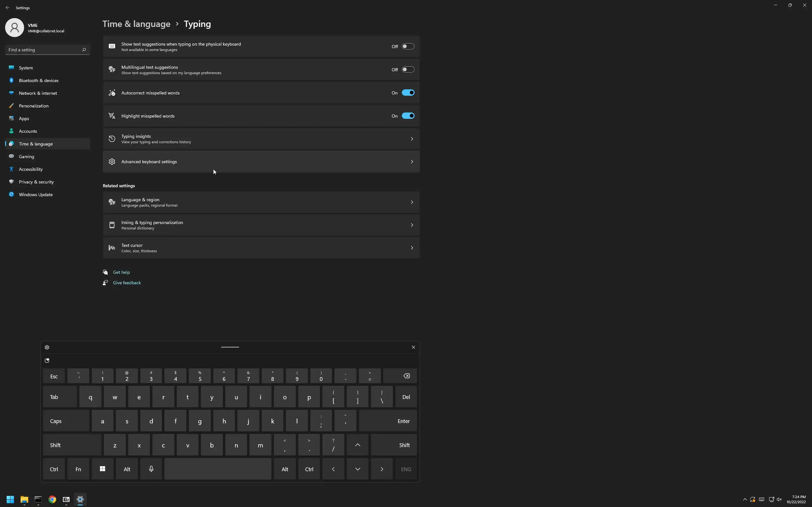Turn off Highlight misspelled words

pos(408,116)
